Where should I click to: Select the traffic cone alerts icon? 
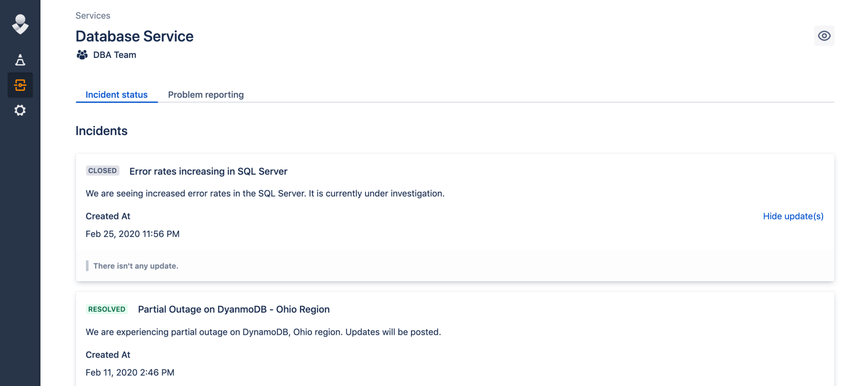point(20,60)
